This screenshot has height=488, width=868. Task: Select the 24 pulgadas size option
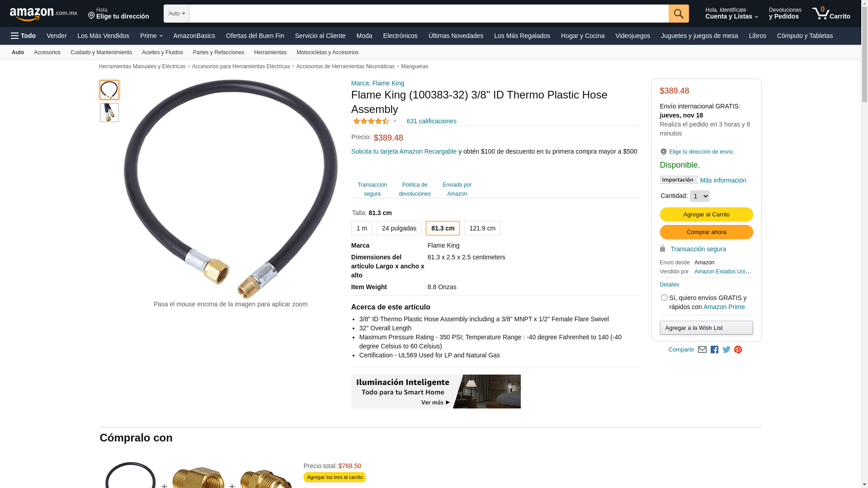[x=399, y=228]
